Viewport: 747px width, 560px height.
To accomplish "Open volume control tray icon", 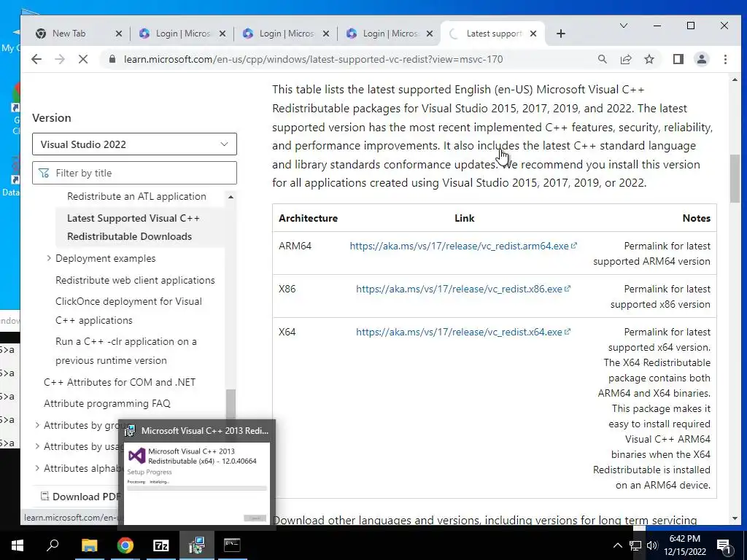I will click(652, 545).
